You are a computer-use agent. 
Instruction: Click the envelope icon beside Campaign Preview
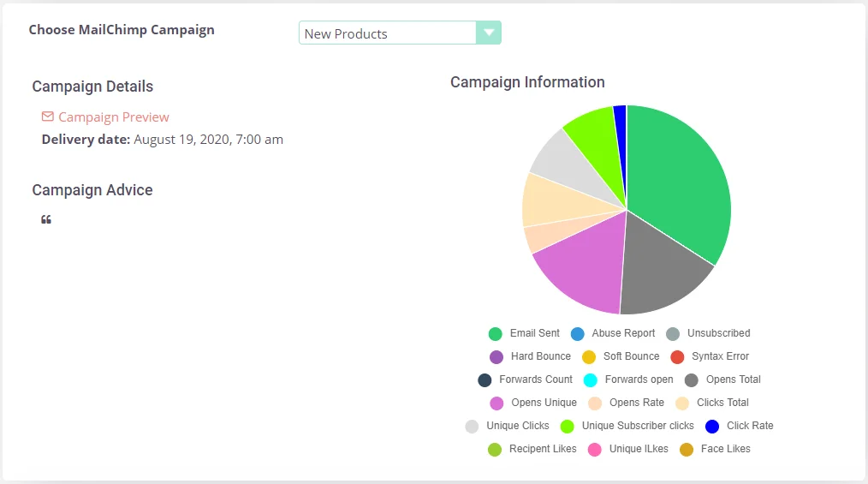[48, 117]
